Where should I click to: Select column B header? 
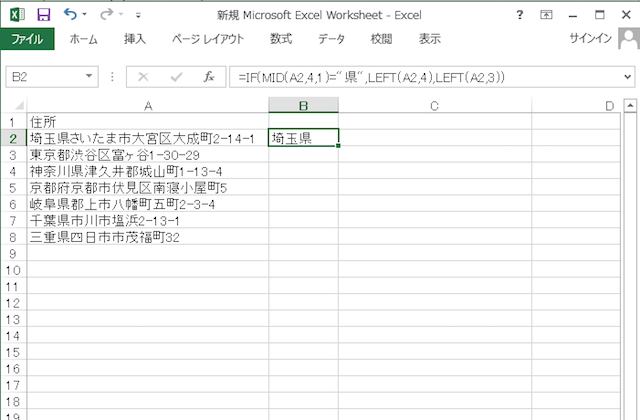coord(304,105)
